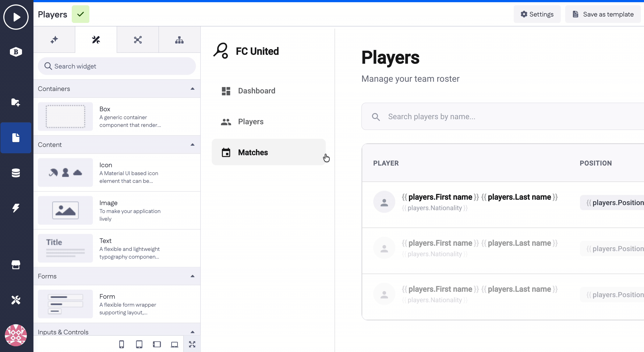This screenshot has width=644, height=352.
Task: Toggle fullscreen canvas expand icon
Action: pos(192,344)
